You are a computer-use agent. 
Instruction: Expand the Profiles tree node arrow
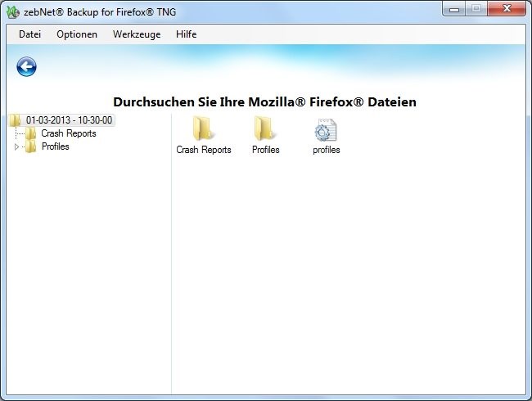click(x=16, y=147)
